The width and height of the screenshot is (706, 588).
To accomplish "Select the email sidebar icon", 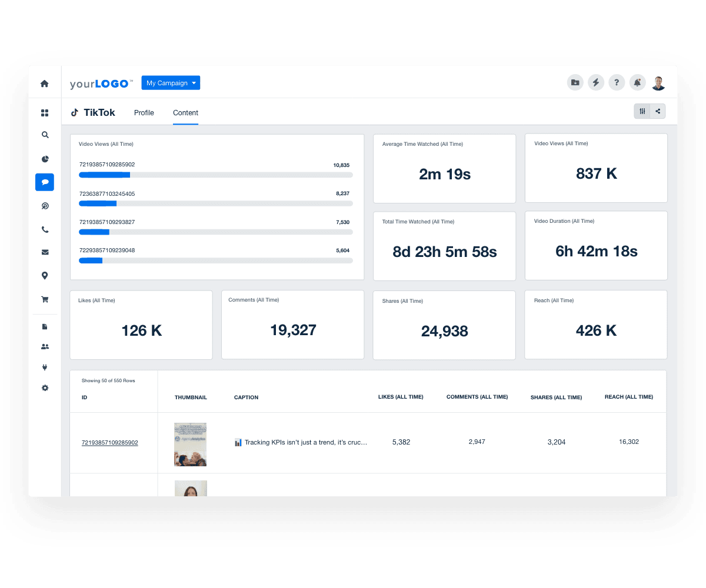I will point(45,252).
